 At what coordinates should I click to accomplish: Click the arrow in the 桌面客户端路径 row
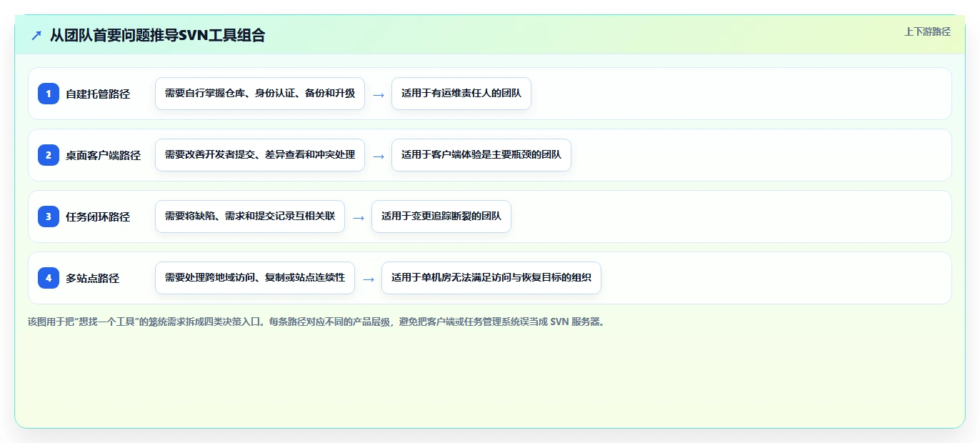pos(379,156)
